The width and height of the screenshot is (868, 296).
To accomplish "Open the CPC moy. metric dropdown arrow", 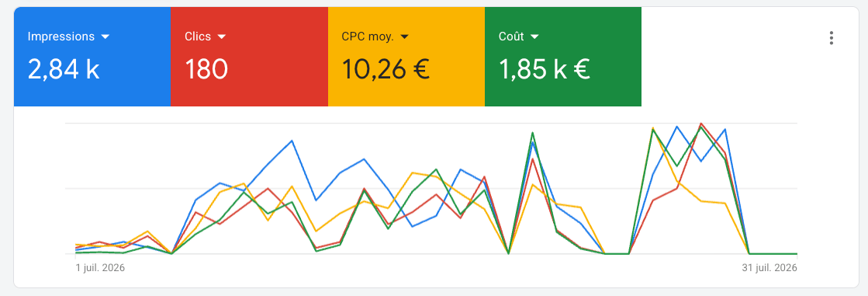I will point(404,37).
